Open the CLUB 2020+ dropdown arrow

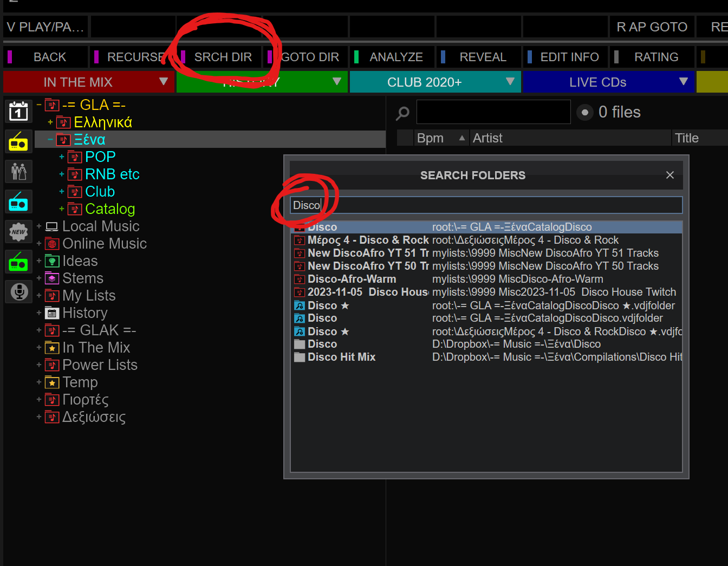point(510,82)
